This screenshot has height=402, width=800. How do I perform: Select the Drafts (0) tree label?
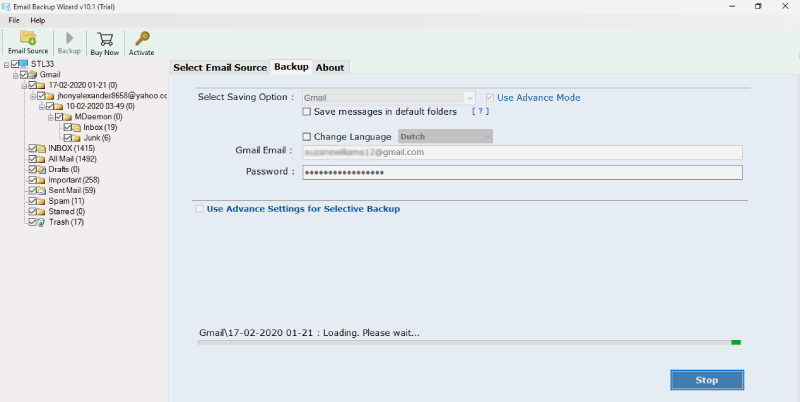pyautogui.click(x=64, y=169)
